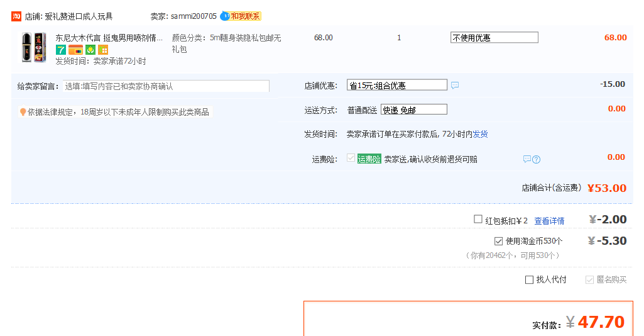
Task: Click the message to seller input field
Action: tap(165, 86)
